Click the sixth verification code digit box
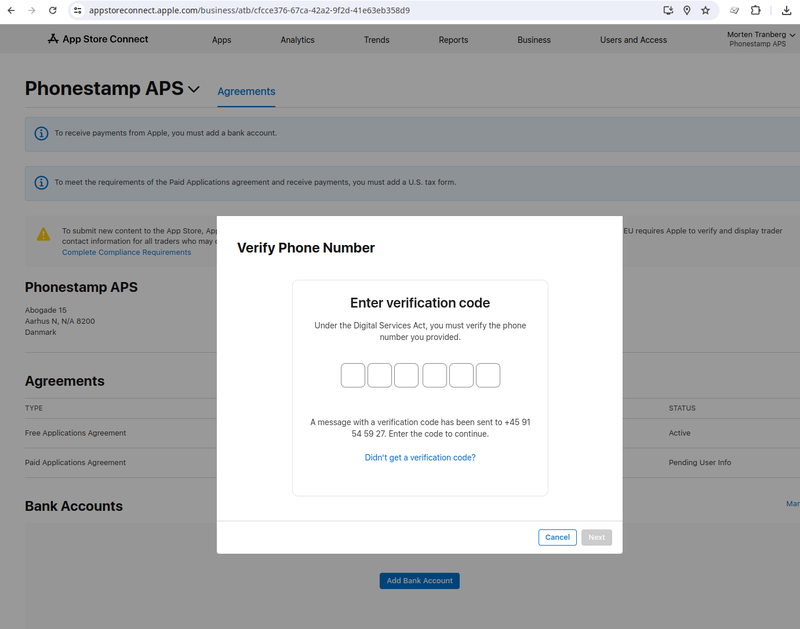Screen dimensions: 800x629 (488, 375)
